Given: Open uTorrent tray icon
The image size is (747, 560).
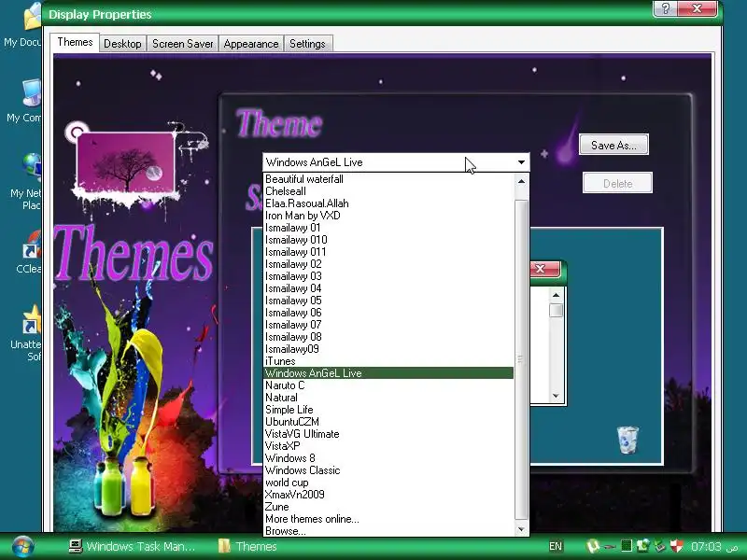Looking at the screenshot, I should [593, 546].
